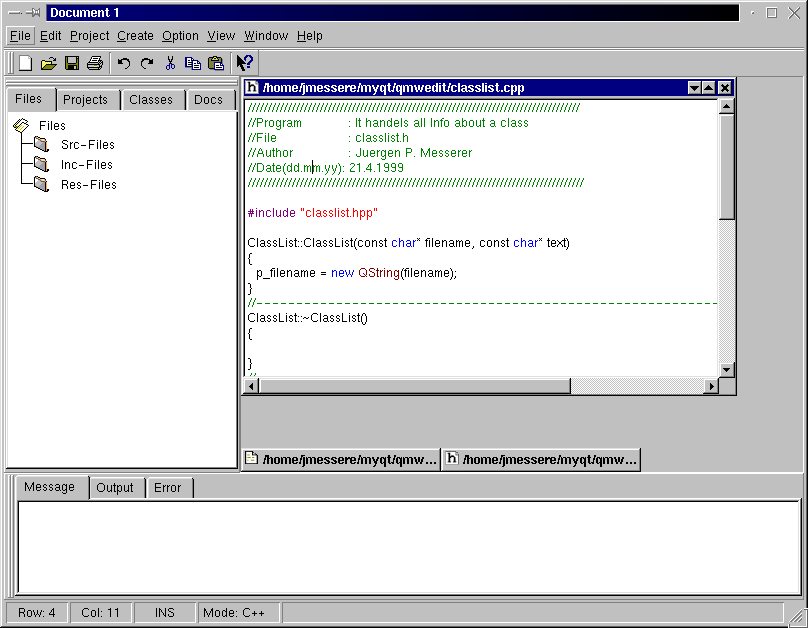Switch to the Classes tab
This screenshot has height=628, width=808.
coord(151,100)
